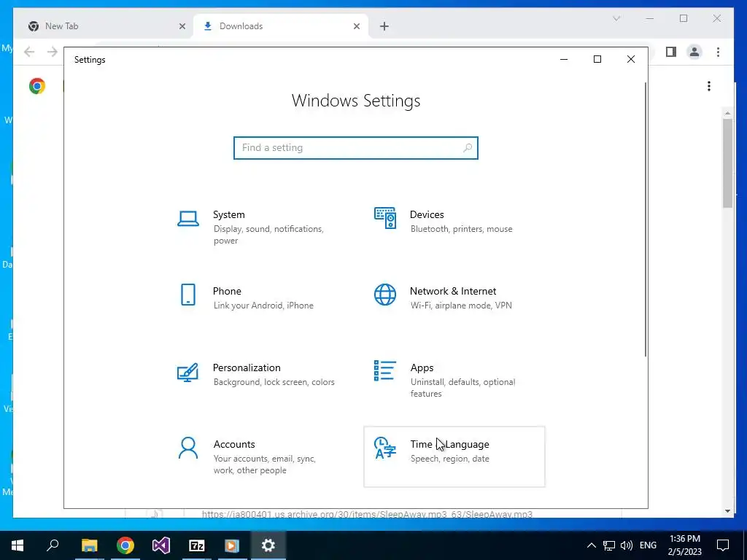Open the media player taskbar icon

click(232, 545)
